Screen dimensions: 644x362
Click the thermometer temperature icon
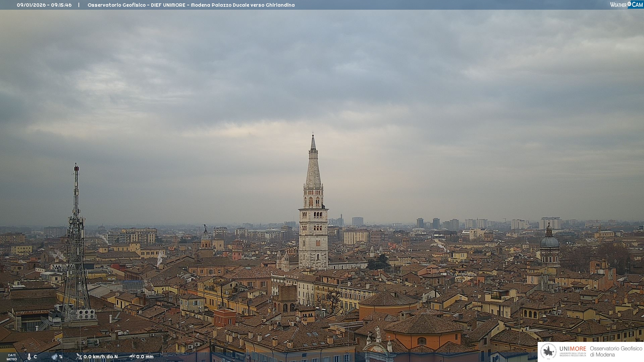click(29, 357)
